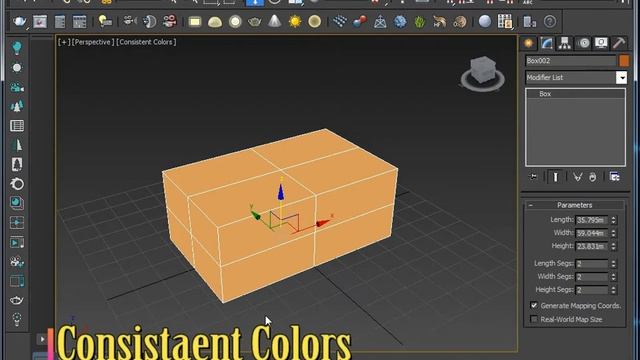This screenshot has height=360, width=640.
Task: Click the Width Segs field
Action: click(x=592, y=277)
